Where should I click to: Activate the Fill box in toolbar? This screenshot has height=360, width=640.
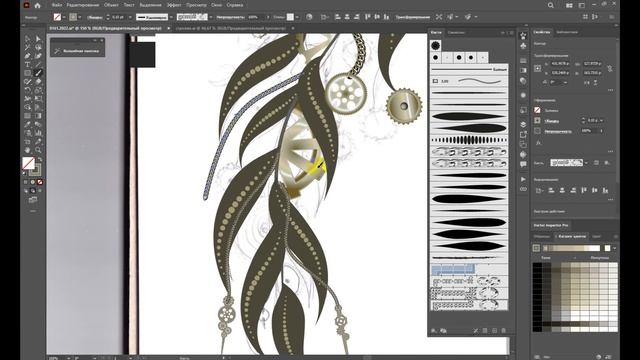[x=28, y=163]
